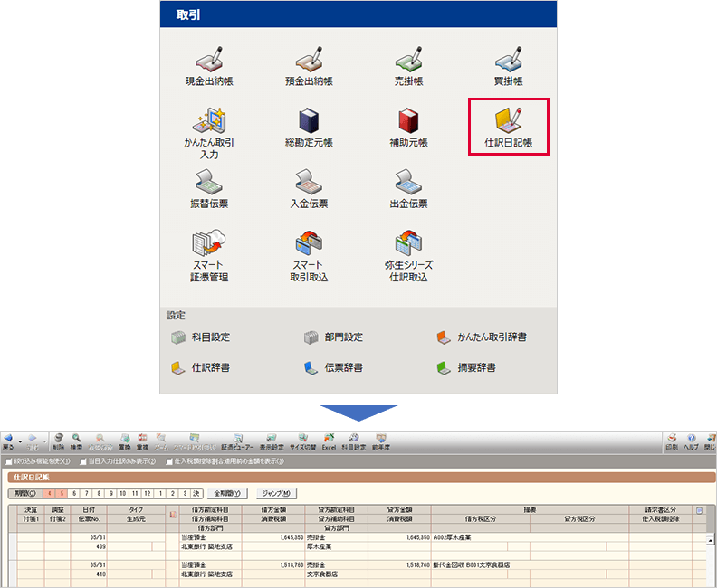This screenshot has height=588, width=717.
Task: Click the 全期間 button
Action: click(228, 494)
